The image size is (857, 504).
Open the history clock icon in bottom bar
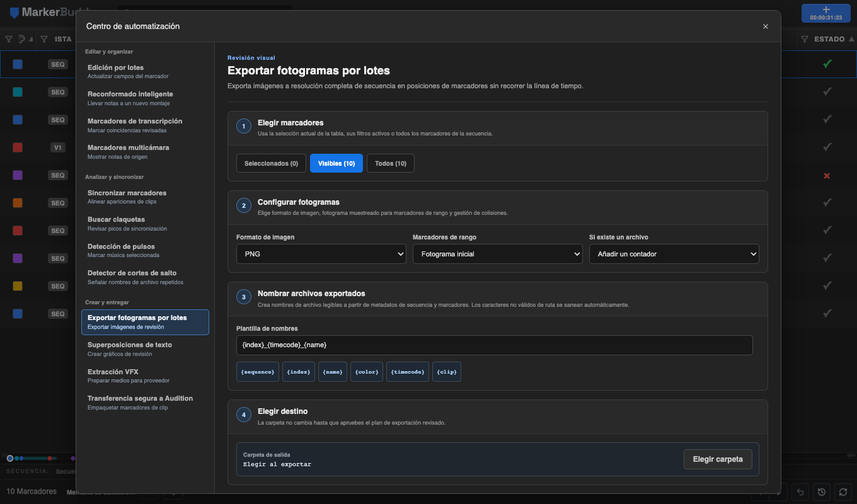[821, 492]
